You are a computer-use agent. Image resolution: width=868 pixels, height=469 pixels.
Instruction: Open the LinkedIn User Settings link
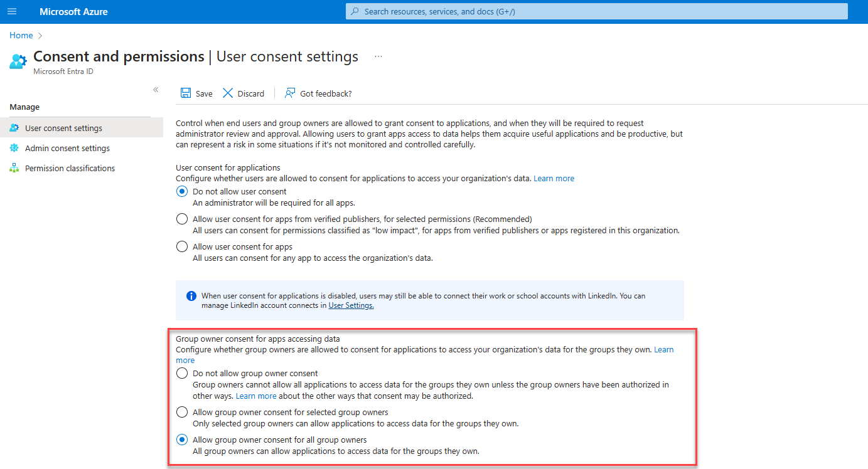[351, 305]
